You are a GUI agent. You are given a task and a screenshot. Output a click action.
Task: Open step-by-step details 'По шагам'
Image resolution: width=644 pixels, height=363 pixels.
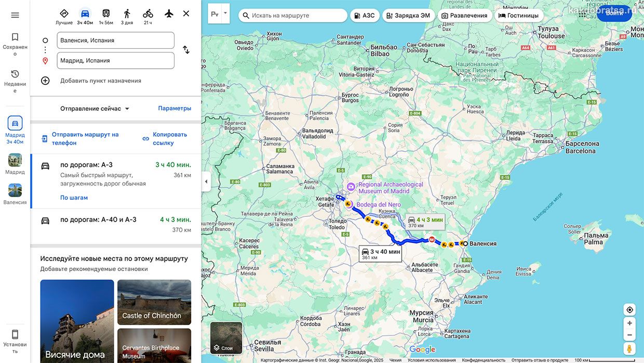(x=74, y=198)
